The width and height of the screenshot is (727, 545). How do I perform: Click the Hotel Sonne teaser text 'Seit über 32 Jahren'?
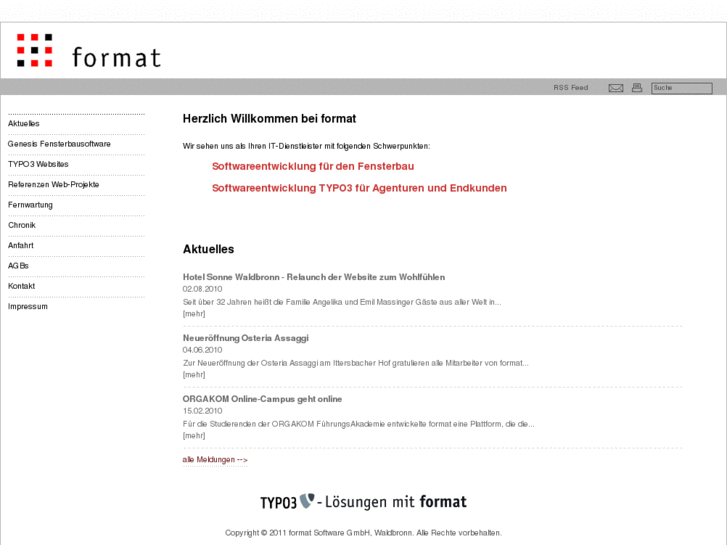click(x=342, y=302)
